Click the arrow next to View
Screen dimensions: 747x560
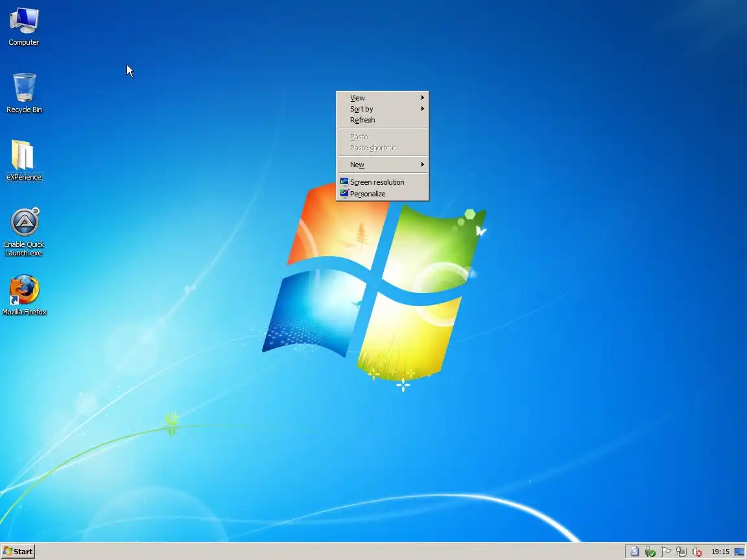click(422, 98)
